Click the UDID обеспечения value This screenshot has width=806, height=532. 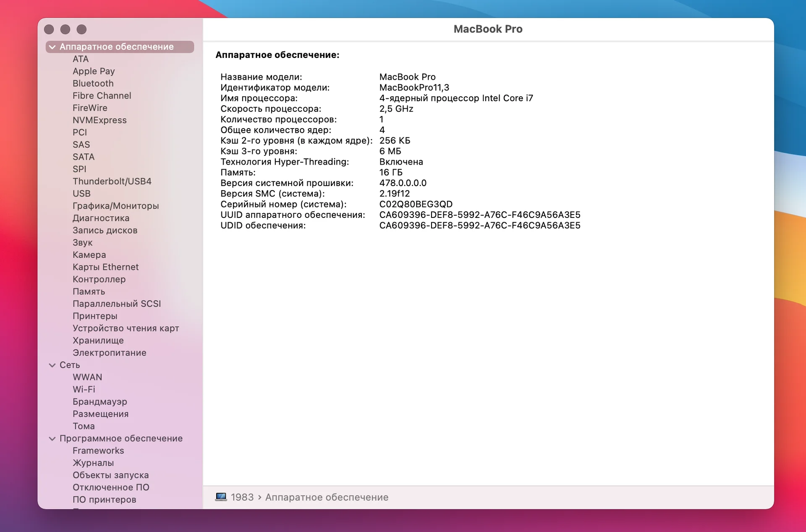[x=480, y=225]
